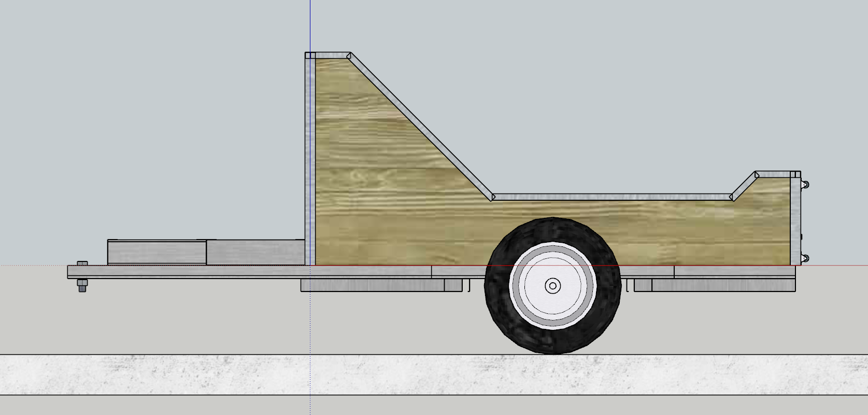Select the outlined metal box on the tongue
Screen dimensions: 868x415
(157, 252)
